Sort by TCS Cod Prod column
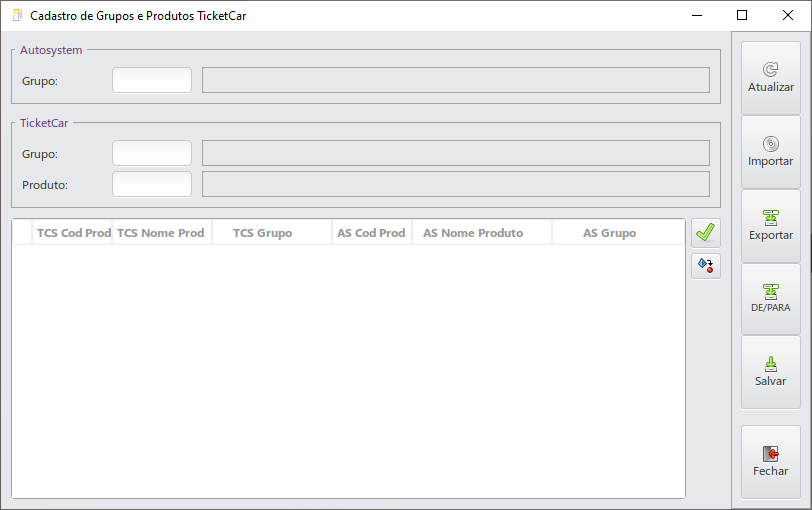 [x=72, y=233]
